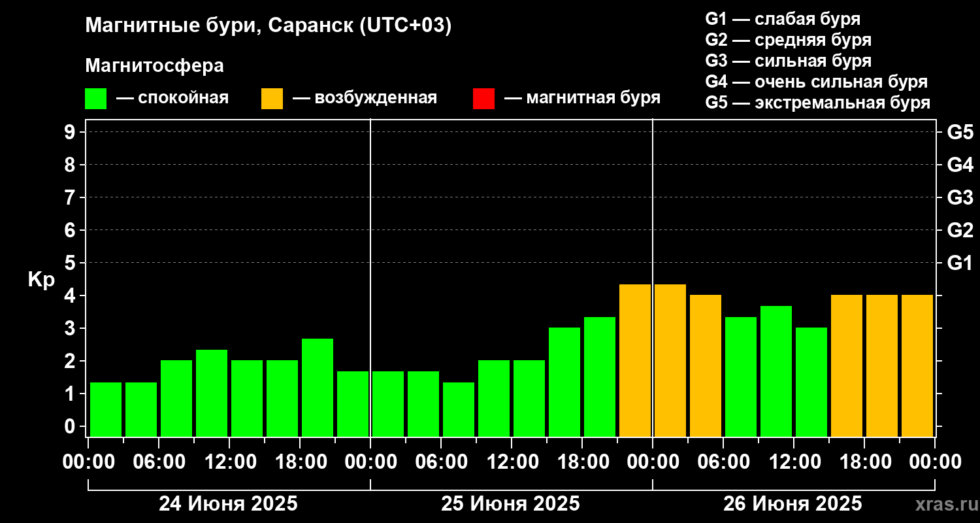Click the line 'G2 — средняя буря'

[788, 40]
